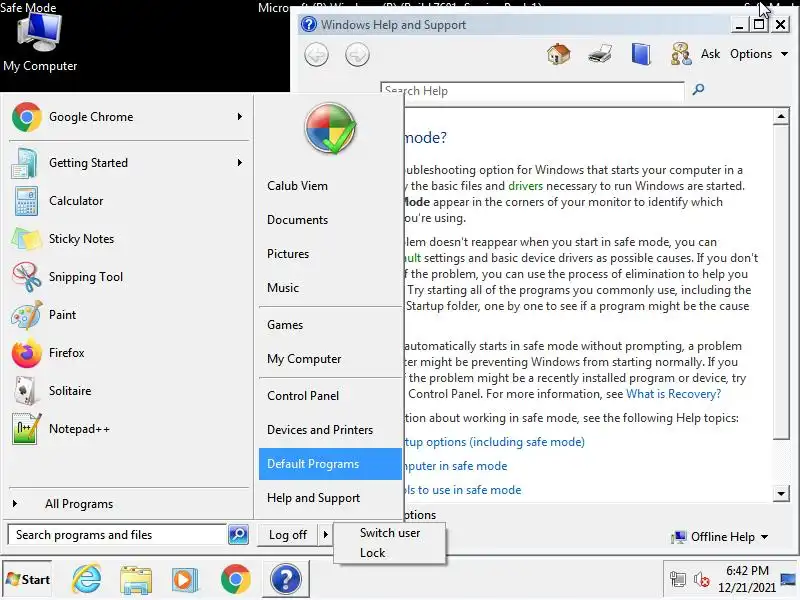Launch Firefox from the Start menu
800x600 pixels.
(128, 353)
